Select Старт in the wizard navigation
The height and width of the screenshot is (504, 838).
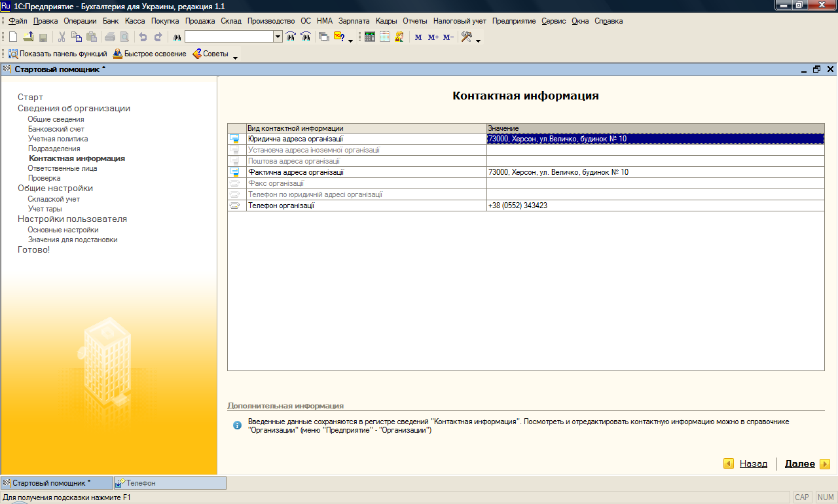pos(30,98)
